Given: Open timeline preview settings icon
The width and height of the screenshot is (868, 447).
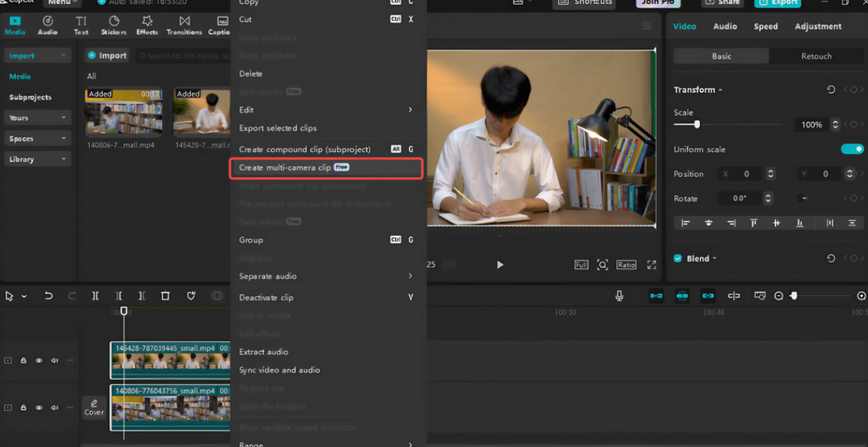Looking at the screenshot, I should (x=760, y=296).
